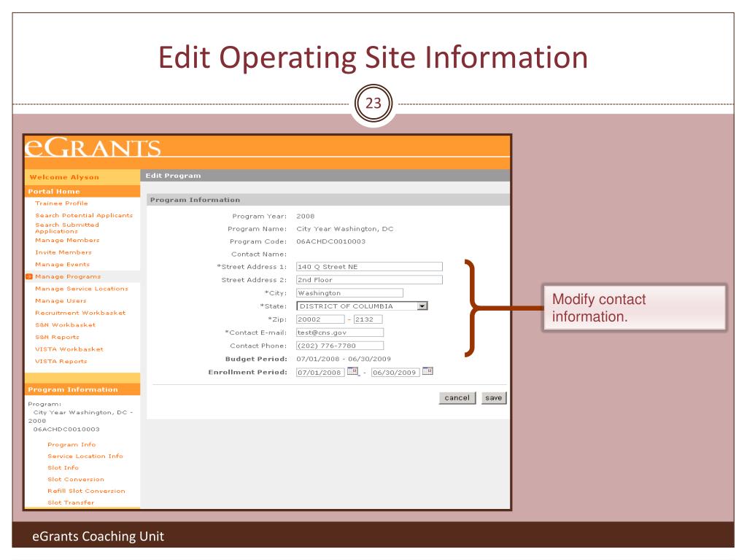Click the eGrants logo in the header
The image size is (747, 560).
pyautogui.click(x=93, y=147)
